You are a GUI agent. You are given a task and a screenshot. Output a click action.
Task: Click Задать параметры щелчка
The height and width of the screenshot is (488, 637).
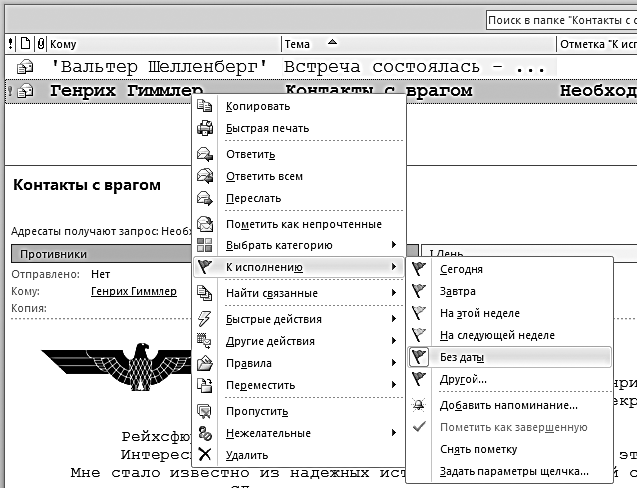coord(514,472)
